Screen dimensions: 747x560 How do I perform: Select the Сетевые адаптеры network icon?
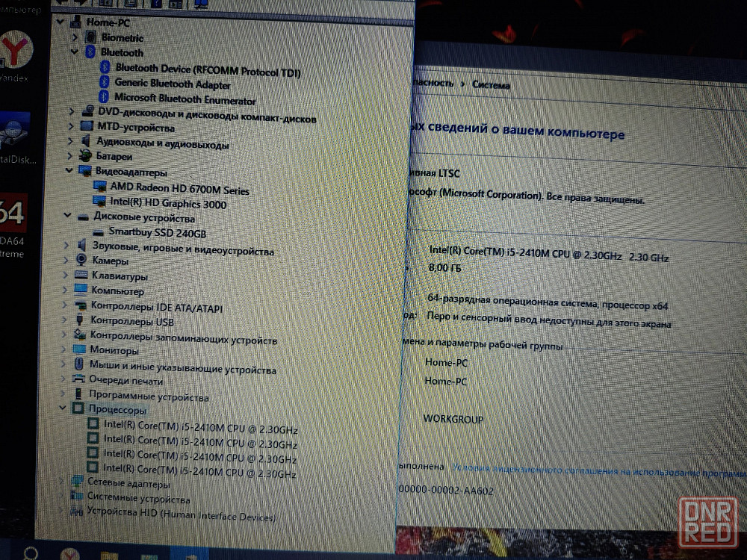[77, 482]
